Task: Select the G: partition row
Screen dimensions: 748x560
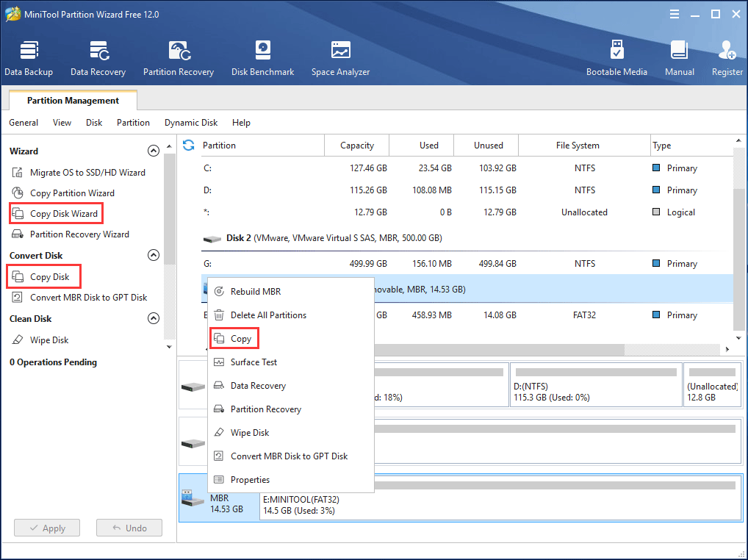Action: pyautogui.click(x=467, y=263)
